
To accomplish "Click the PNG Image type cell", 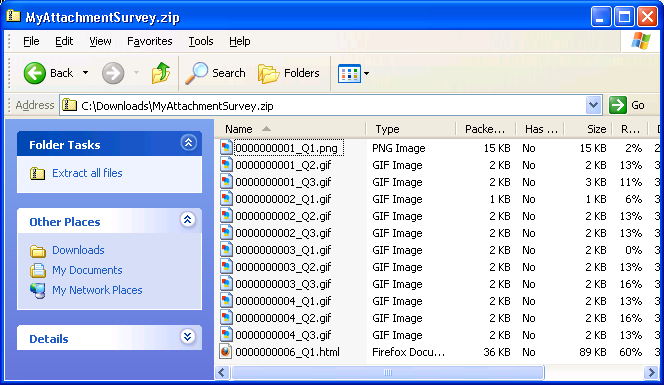I will pos(398,148).
